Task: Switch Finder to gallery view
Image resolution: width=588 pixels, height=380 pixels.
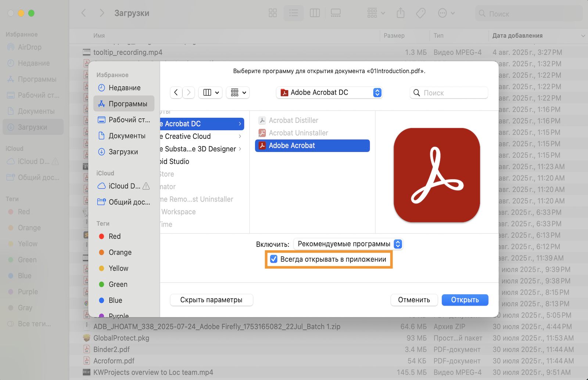Action: pyautogui.click(x=336, y=13)
